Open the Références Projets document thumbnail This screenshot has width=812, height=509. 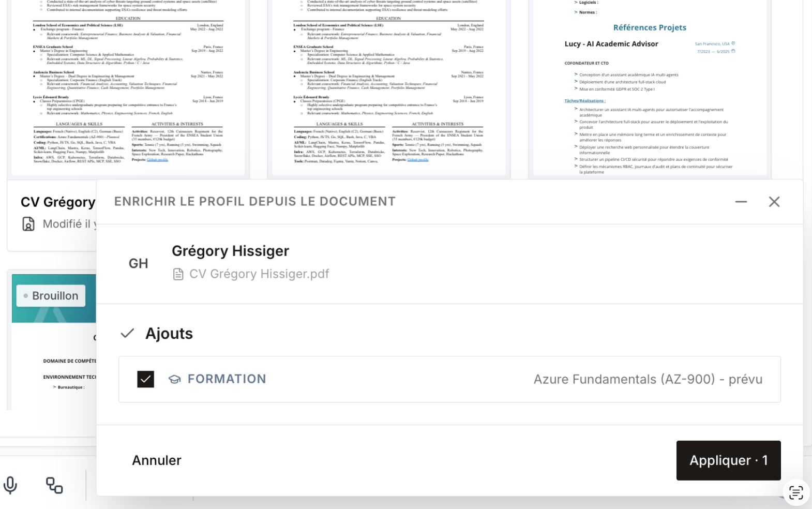click(650, 87)
